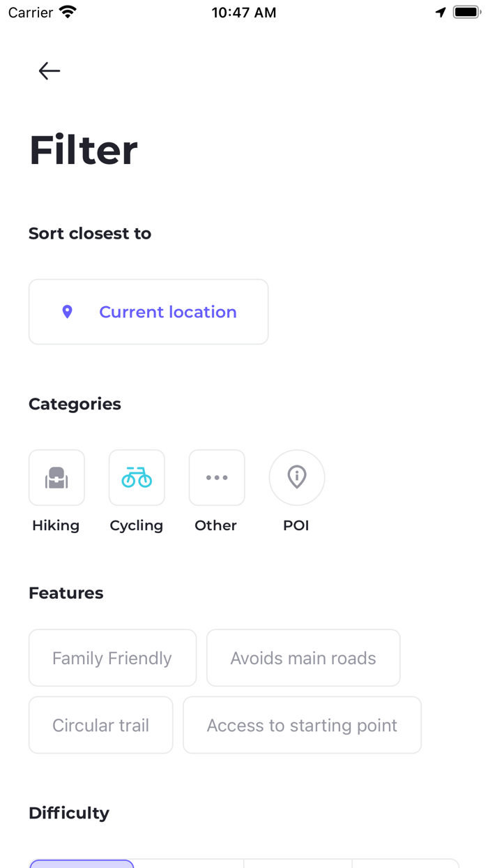Tap the location services arrow in status bar

pos(441,13)
